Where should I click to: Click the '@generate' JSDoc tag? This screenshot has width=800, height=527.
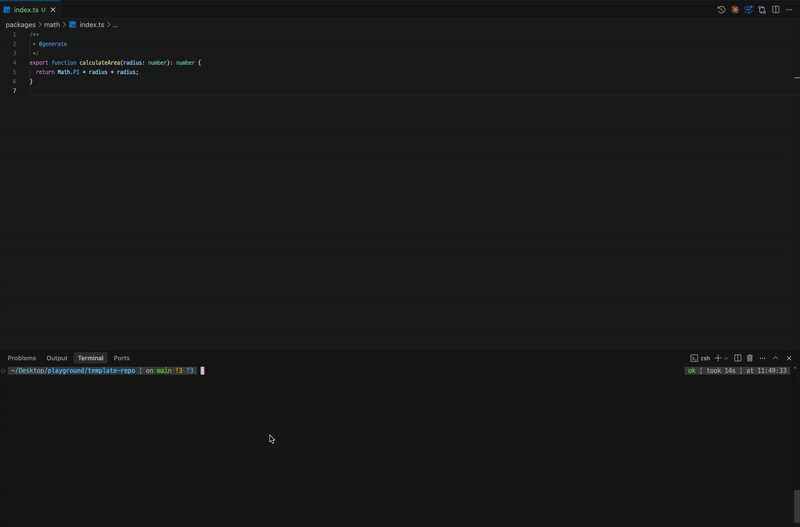(x=53, y=44)
